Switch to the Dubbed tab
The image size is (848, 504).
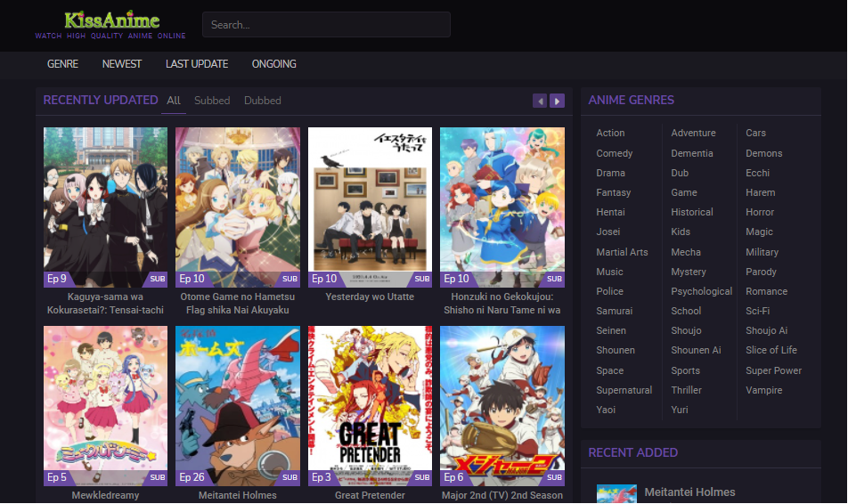(x=262, y=101)
